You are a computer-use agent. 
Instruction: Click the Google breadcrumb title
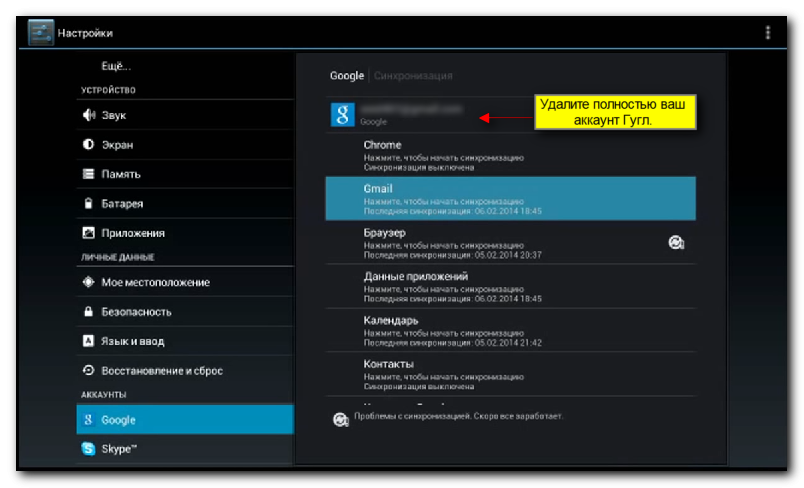(x=347, y=76)
